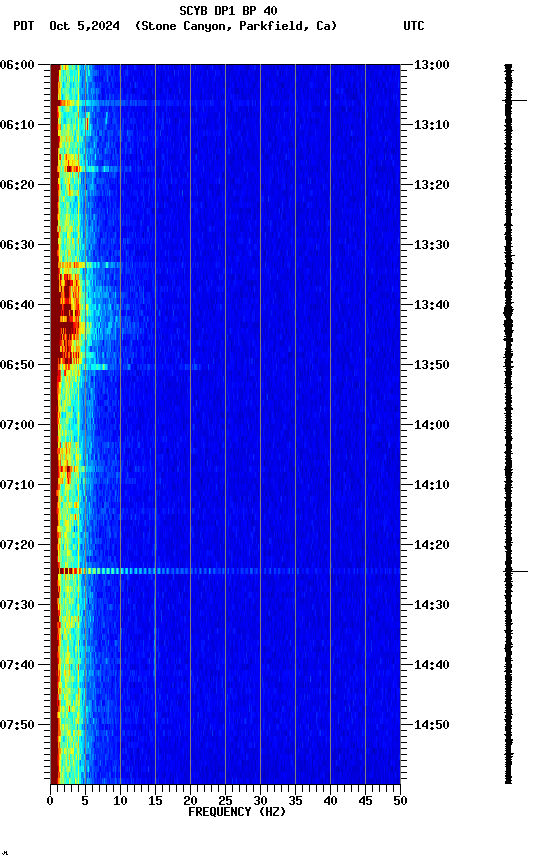Click the 13:00 UTC time label
Screen dimensions: 552x864
(431, 65)
